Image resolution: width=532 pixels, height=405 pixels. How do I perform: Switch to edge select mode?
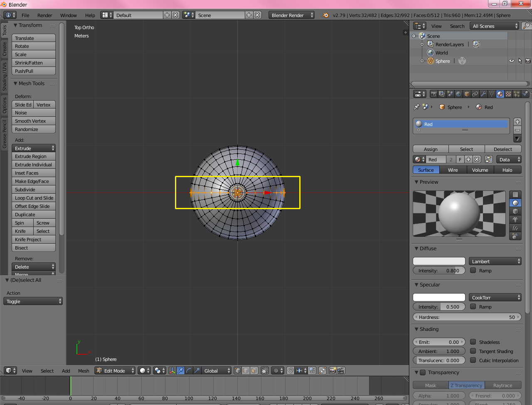pyautogui.click(x=246, y=370)
